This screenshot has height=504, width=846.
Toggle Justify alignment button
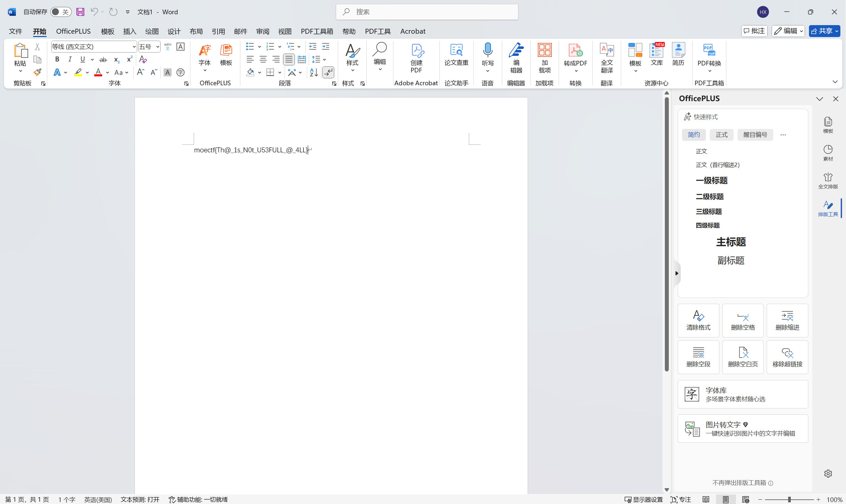(x=289, y=59)
